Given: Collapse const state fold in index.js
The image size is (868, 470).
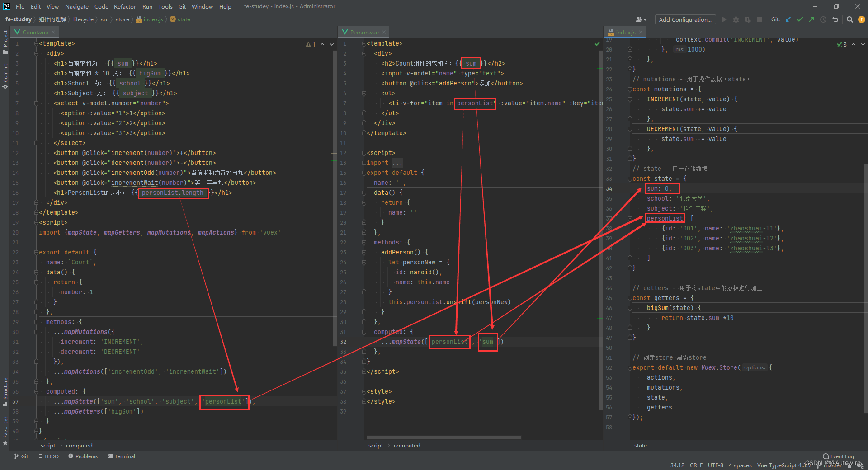Looking at the screenshot, I should pos(630,179).
